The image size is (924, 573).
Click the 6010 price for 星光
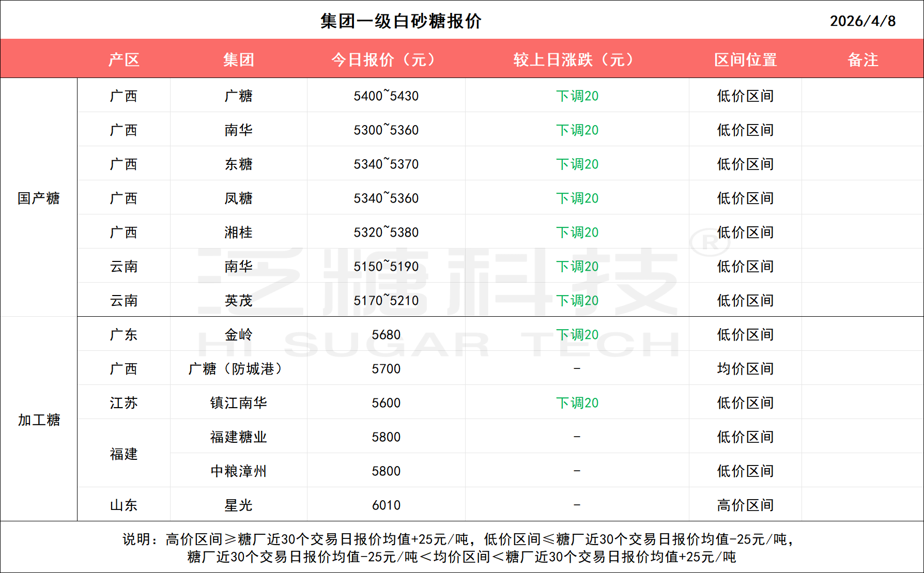coord(386,505)
